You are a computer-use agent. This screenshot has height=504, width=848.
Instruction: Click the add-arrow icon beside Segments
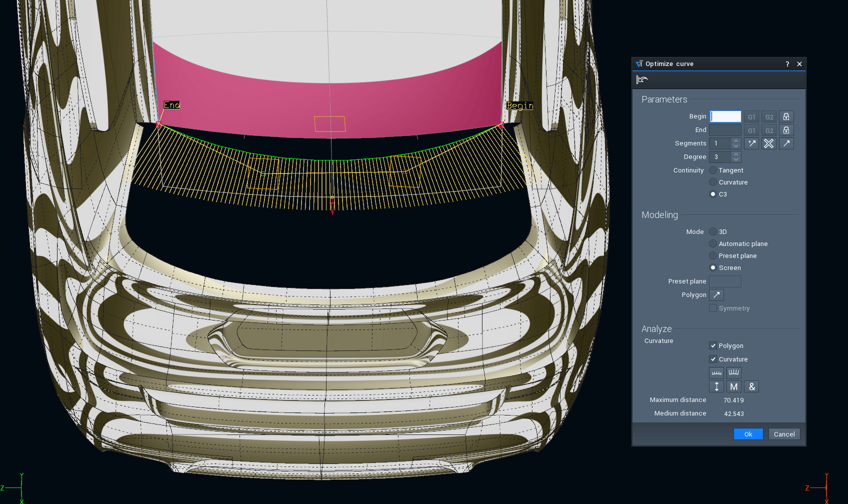[x=751, y=143]
